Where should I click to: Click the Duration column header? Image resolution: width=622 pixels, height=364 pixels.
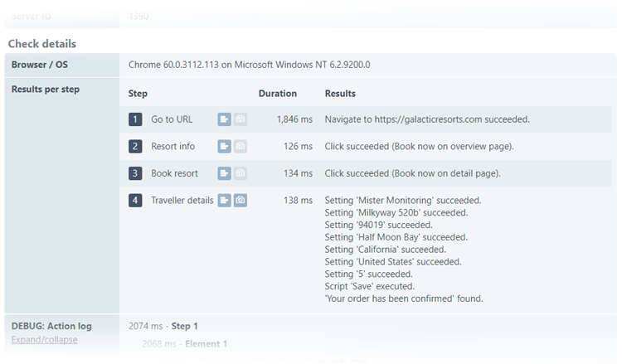(278, 94)
